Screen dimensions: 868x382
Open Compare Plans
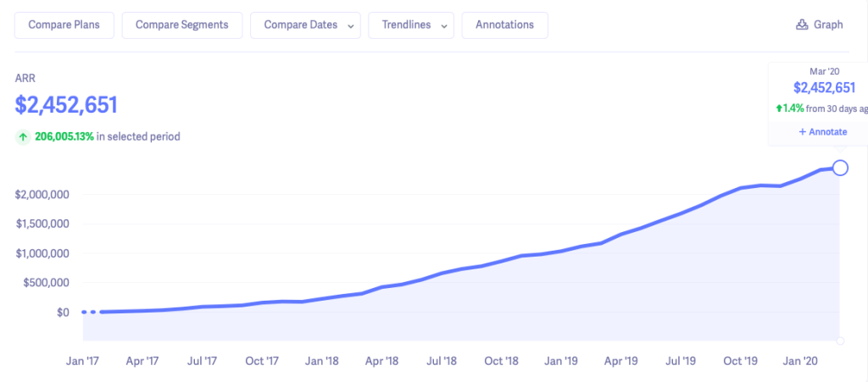tap(64, 25)
